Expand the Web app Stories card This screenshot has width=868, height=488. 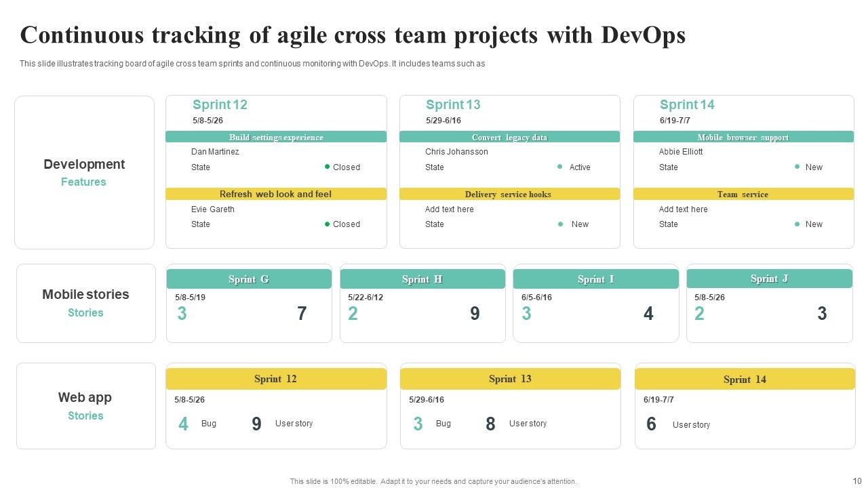85,405
